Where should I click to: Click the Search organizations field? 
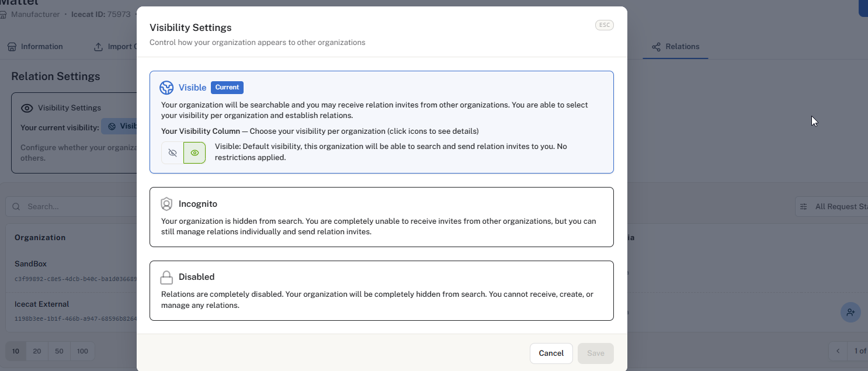pyautogui.click(x=71, y=206)
